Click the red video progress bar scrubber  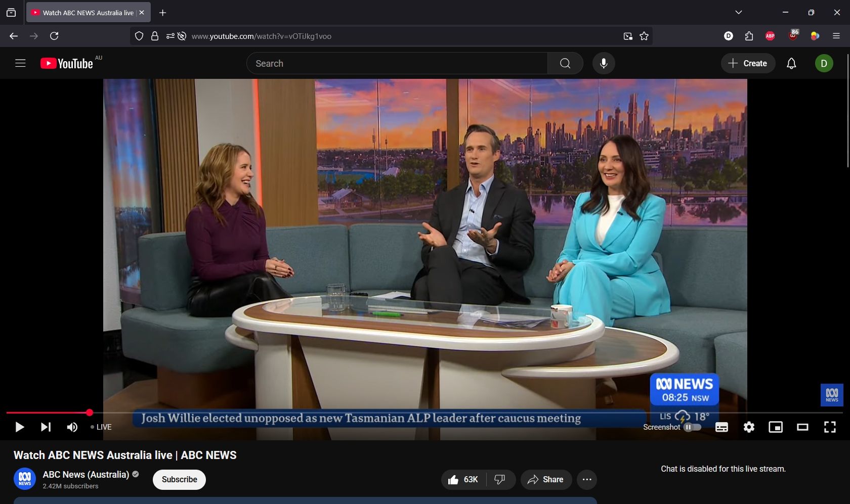click(90, 413)
